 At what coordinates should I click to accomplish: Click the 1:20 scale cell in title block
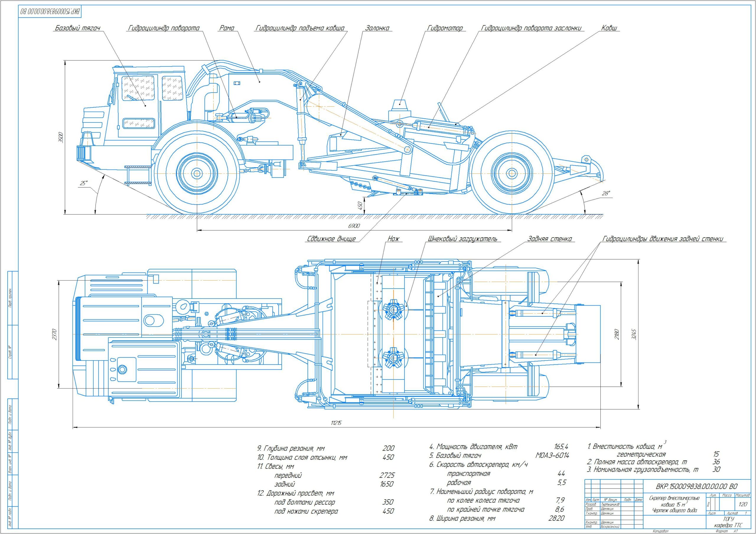tap(743, 504)
